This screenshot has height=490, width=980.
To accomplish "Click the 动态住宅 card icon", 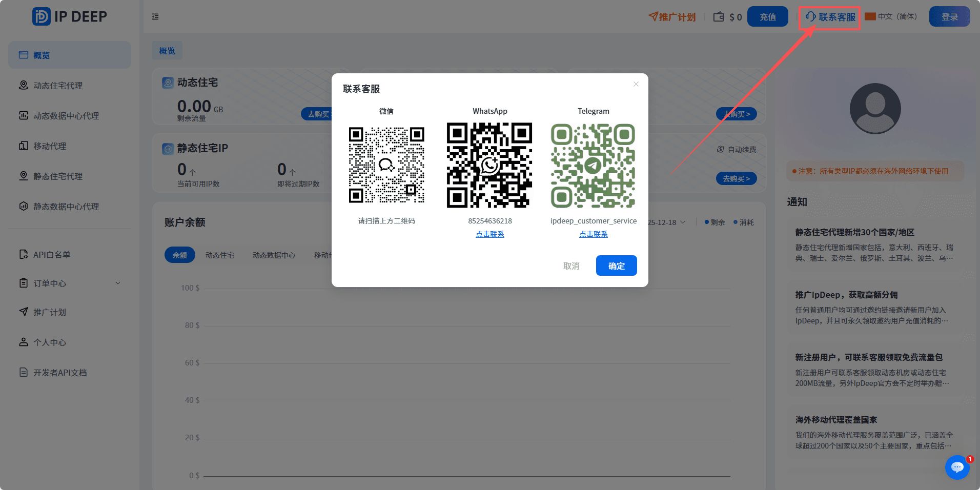I will pyautogui.click(x=168, y=83).
